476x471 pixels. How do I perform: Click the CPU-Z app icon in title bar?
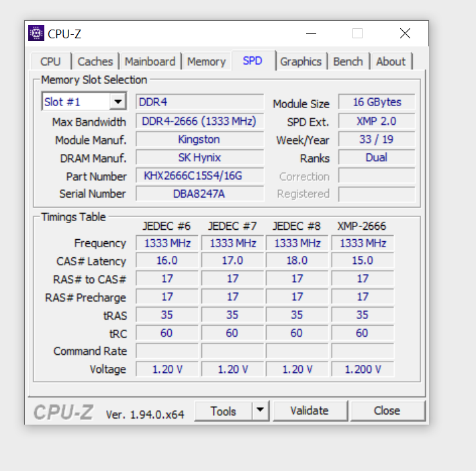[x=36, y=33]
